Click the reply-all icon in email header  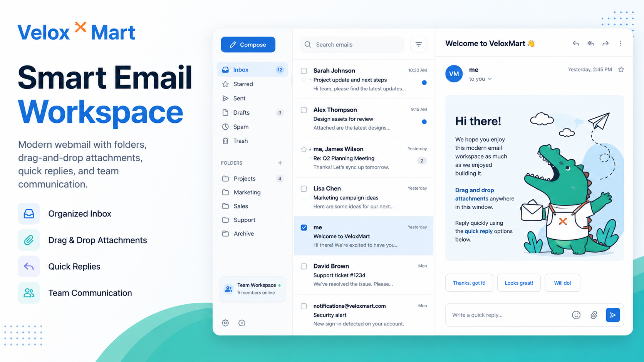[x=590, y=43]
